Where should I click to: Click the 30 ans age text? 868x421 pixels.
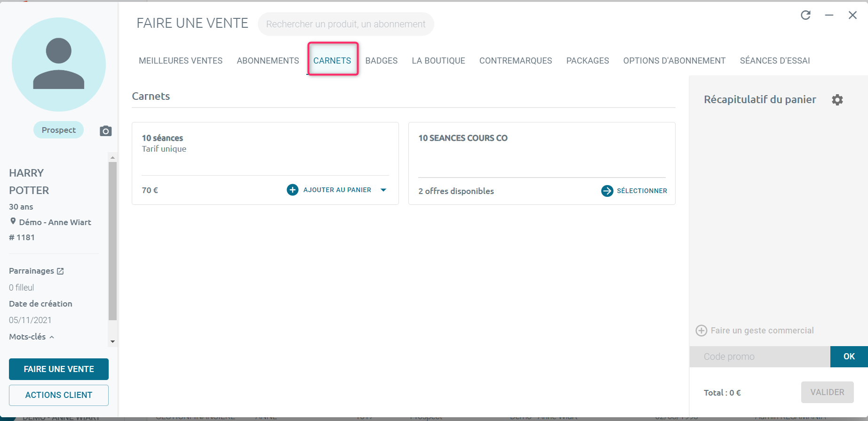[21, 207]
